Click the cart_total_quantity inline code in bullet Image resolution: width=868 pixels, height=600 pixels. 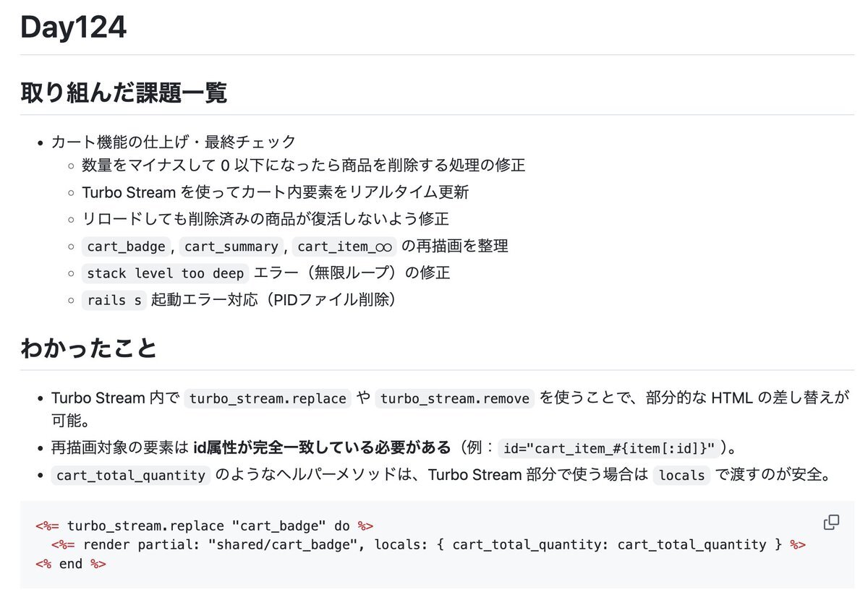(131, 476)
